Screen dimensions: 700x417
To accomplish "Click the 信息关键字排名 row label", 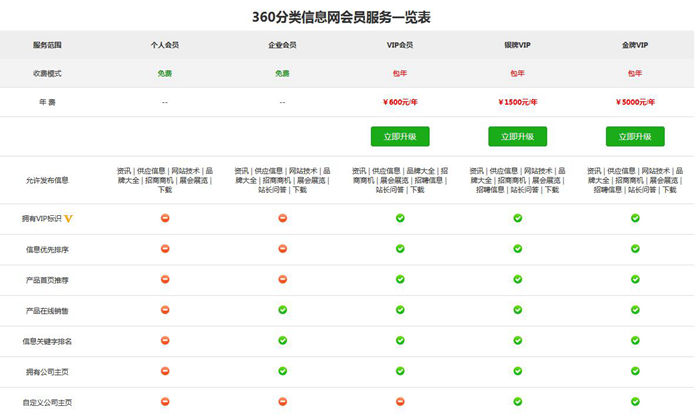I will coord(47,341).
